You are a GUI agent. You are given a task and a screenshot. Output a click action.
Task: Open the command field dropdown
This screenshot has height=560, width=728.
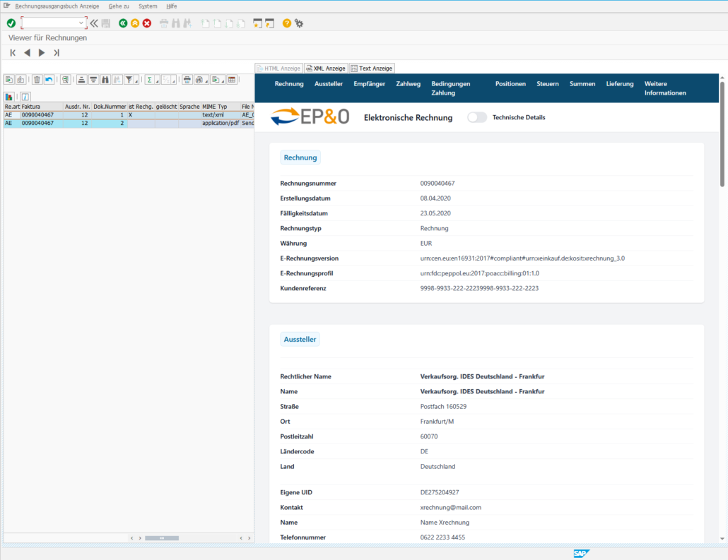81,23
